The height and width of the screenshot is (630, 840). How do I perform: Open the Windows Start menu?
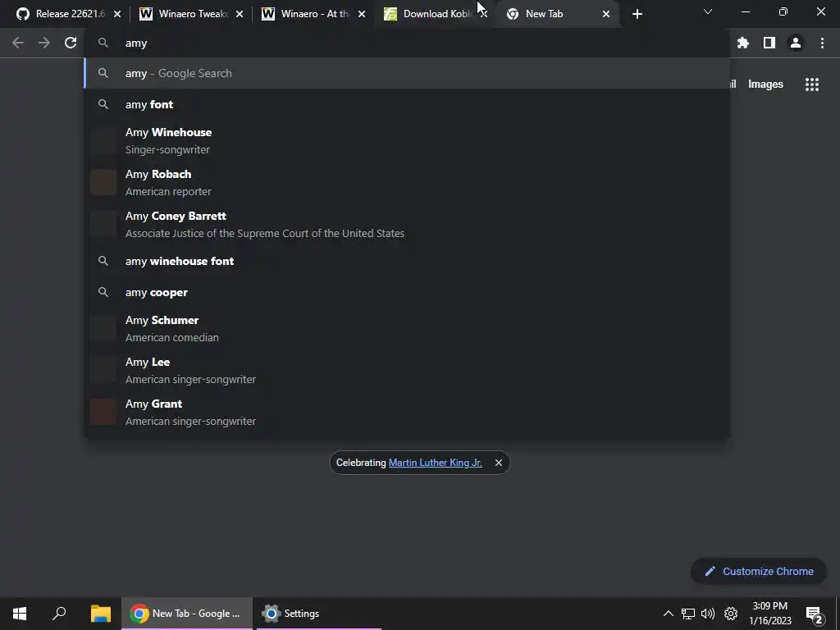(x=20, y=614)
